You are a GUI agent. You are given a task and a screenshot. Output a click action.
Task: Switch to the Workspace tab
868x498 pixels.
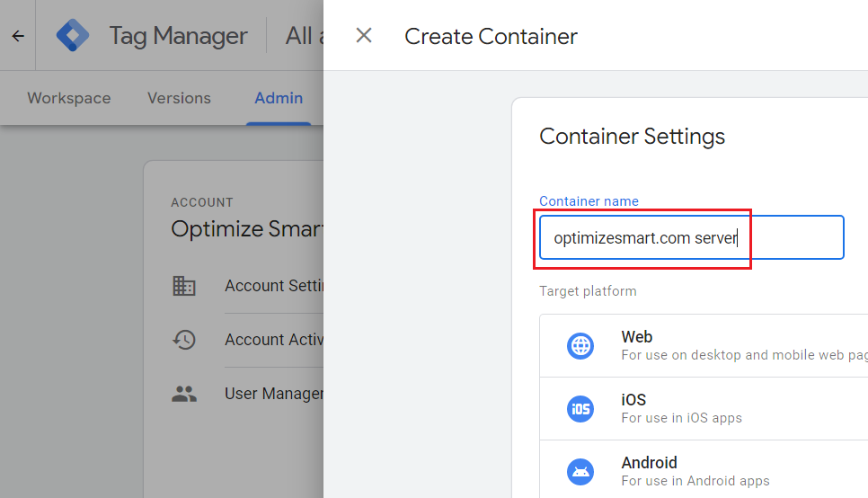(x=69, y=98)
